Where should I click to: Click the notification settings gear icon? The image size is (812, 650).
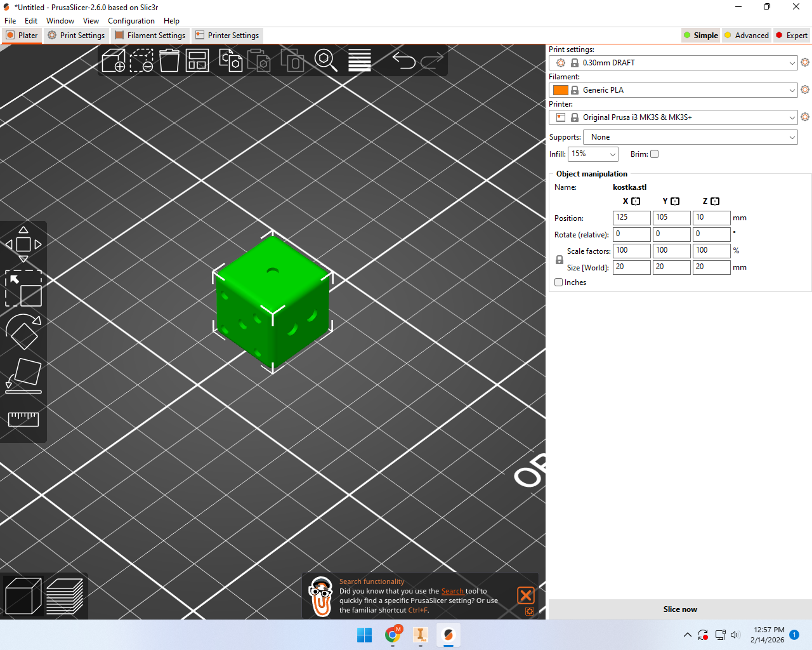(x=529, y=611)
